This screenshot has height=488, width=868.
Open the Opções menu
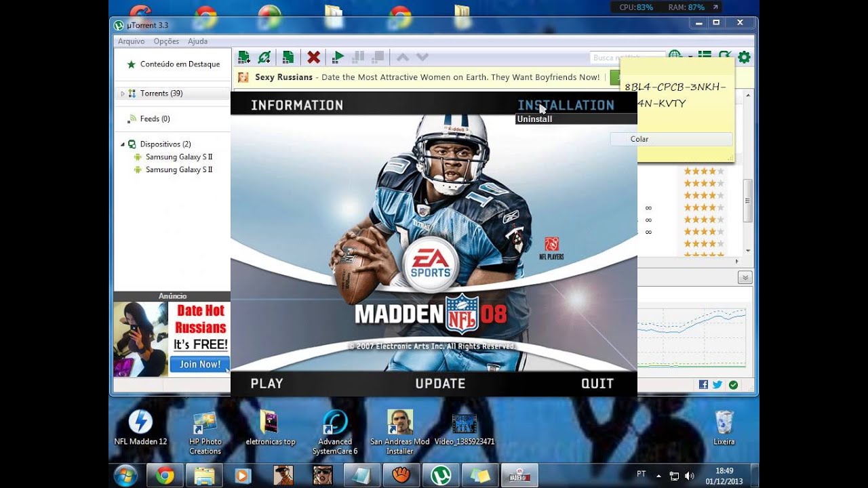pos(166,41)
